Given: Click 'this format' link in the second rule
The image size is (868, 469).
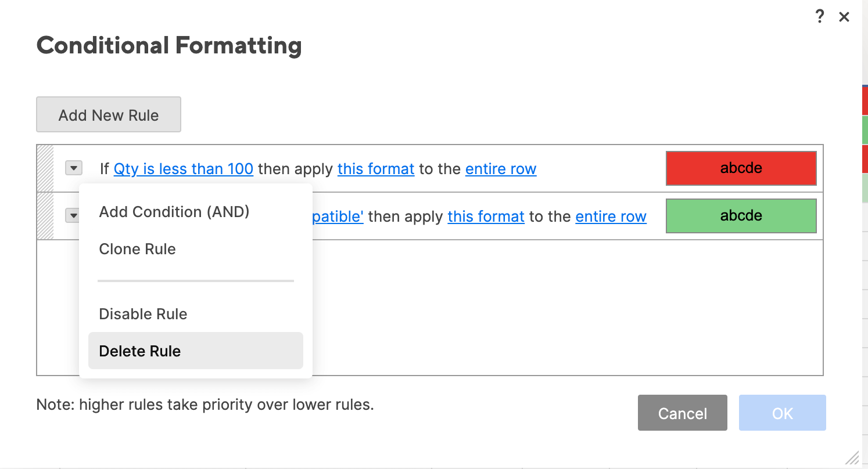Looking at the screenshot, I should pyautogui.click(x=486, y=217).
